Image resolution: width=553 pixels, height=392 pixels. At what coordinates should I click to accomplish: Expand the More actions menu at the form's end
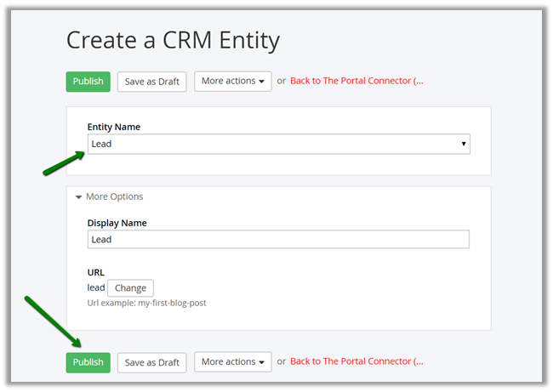(x=232, y=362)
